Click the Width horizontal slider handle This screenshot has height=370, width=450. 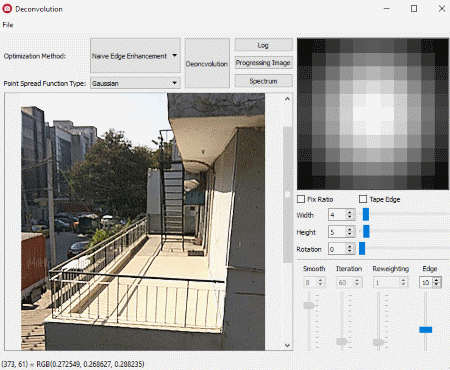pos(366,214)
